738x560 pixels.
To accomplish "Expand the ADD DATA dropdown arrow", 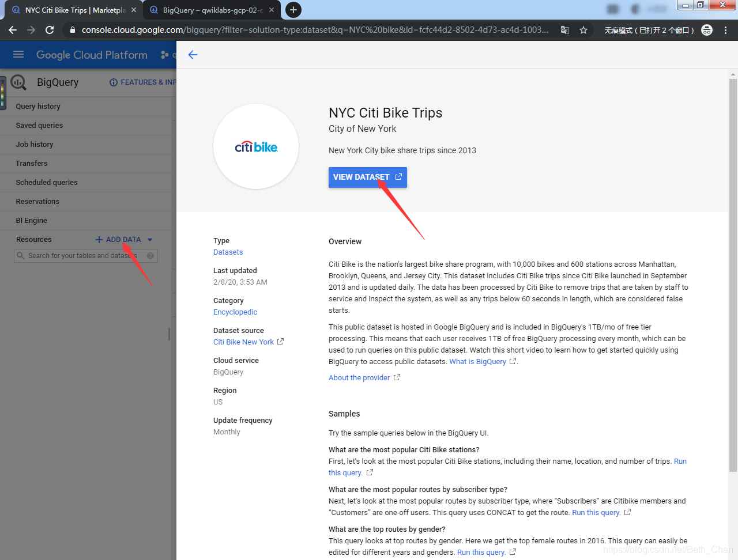I will (150, 240).
